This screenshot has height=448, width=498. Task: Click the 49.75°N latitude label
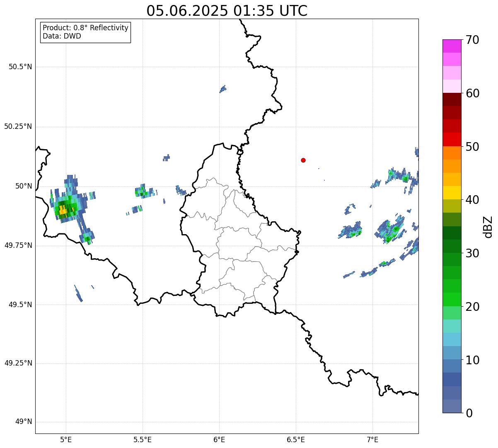click(18, 245)
